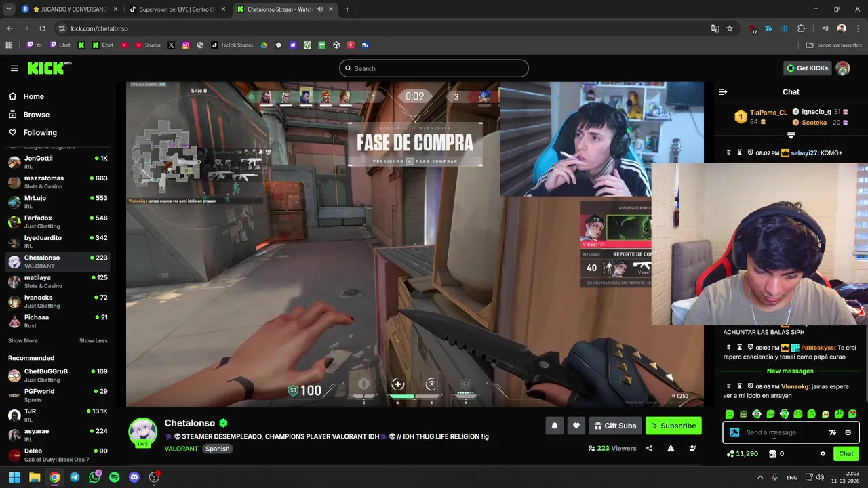The width and height of the screenshot is (868, 488).
Task: Reload the page
Action: coord(42,28)
